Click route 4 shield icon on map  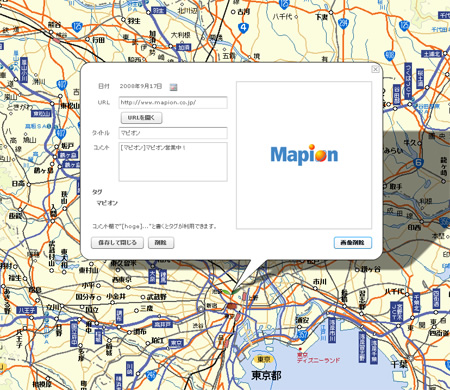coord(244,28)
